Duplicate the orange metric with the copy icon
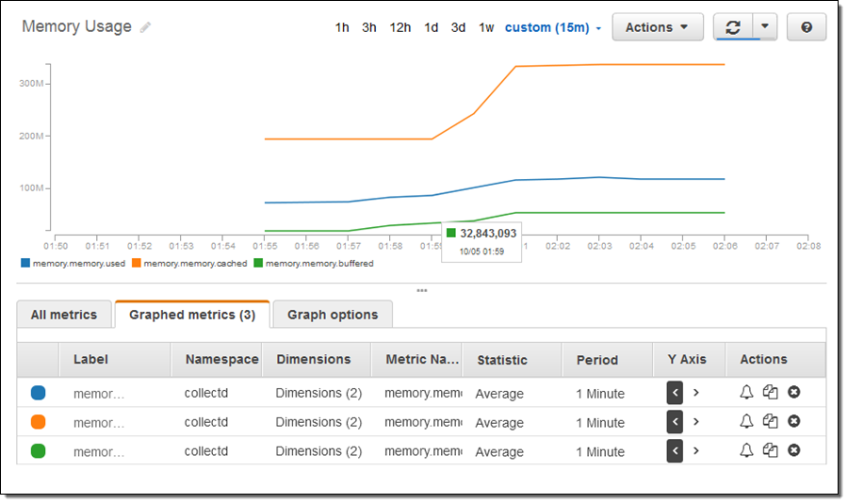Viewport: 848px width, 504px height. click(x=770, y=422)
